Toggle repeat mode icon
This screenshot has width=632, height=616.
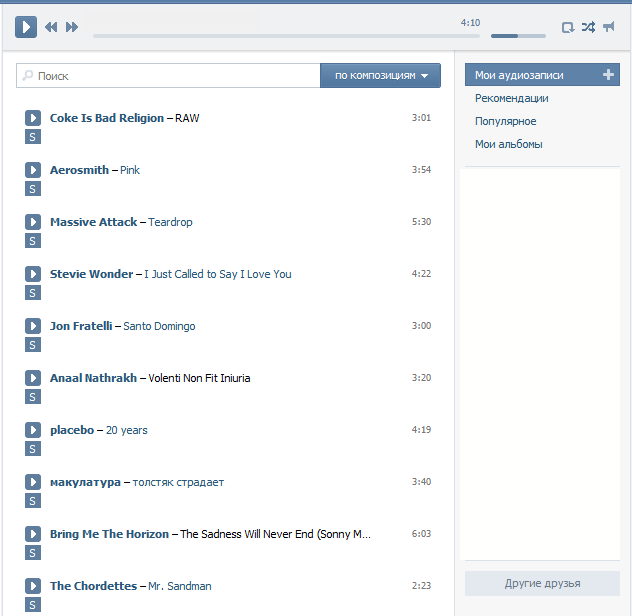coord(568,27)
